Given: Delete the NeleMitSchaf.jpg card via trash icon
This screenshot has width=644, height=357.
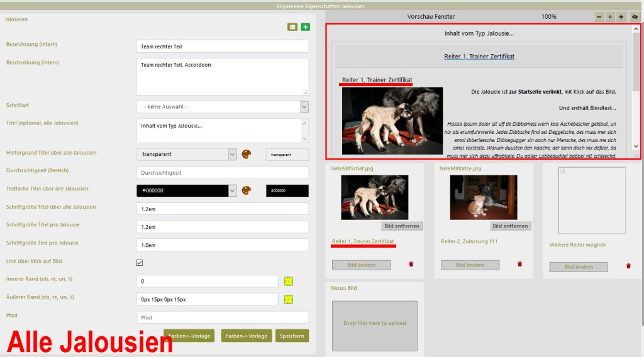Looking at the screenshot, I should click(x=411, y=265).
